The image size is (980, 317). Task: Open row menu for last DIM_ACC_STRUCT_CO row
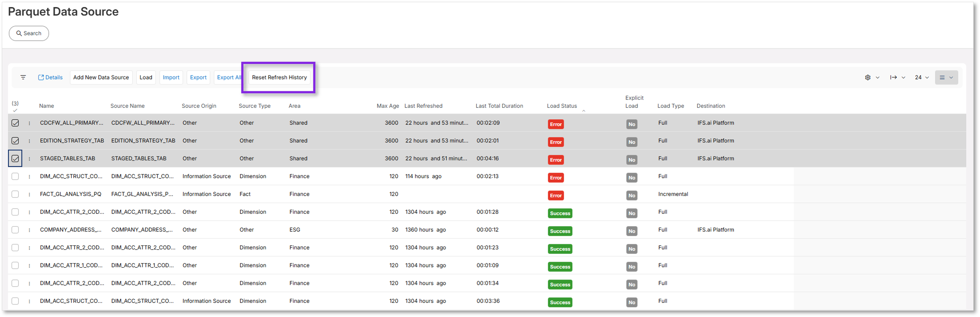coord(29,301)
